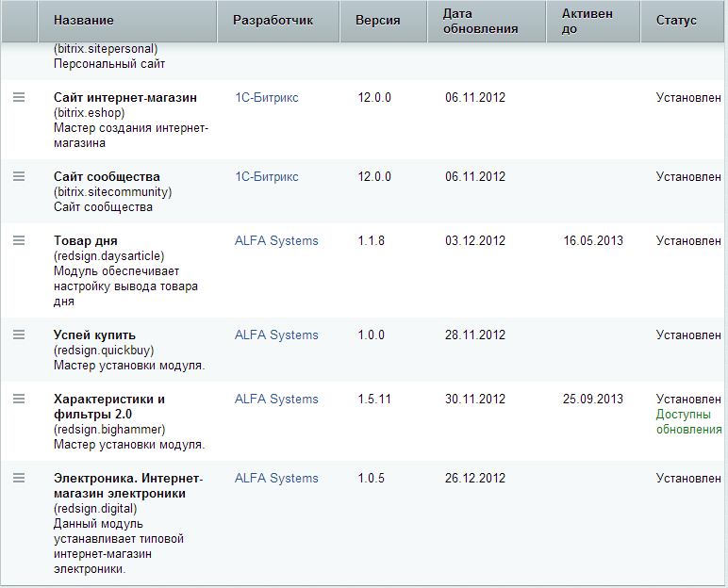Viewport: 728px width, 588px height.
Task: Open actions menu for Сайт интернет-магазин row
Action: coord(19,97)
